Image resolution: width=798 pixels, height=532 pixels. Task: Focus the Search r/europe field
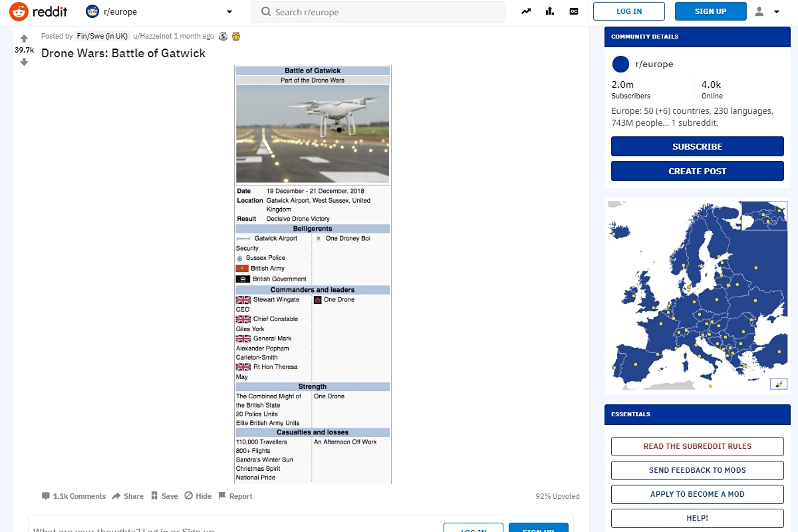click(378, 11)
